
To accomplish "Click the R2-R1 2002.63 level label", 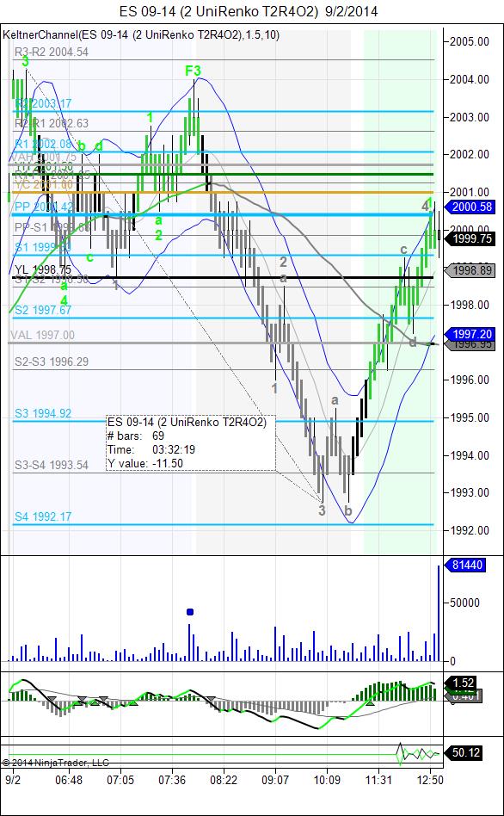I will point(52,123).
